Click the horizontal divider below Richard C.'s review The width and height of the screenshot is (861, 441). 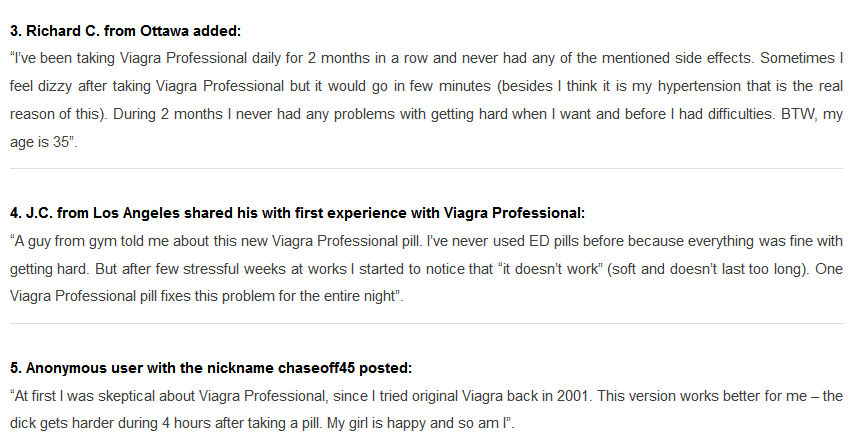[x=426, y=169]
